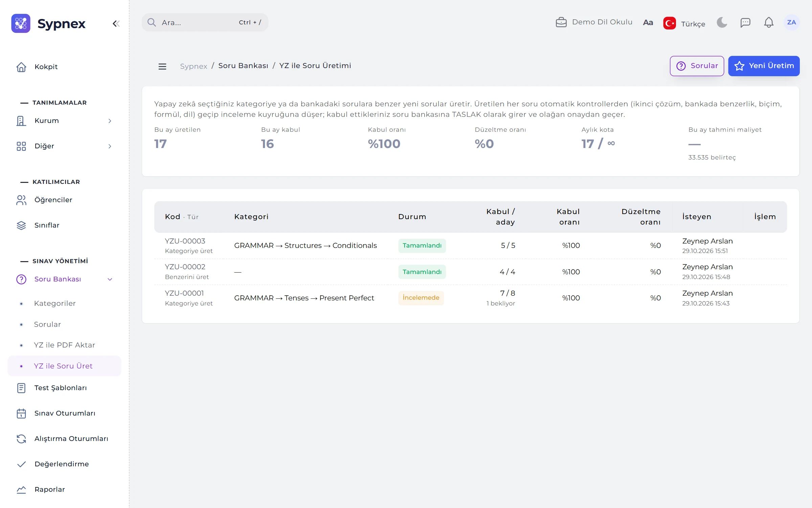Screen dimensions: 812x508
Task: Click the Raporlar chart icon
Action: [21, 490]
